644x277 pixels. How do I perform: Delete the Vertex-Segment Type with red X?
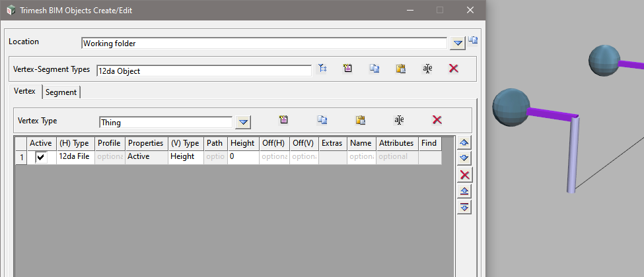pos(453,68)
